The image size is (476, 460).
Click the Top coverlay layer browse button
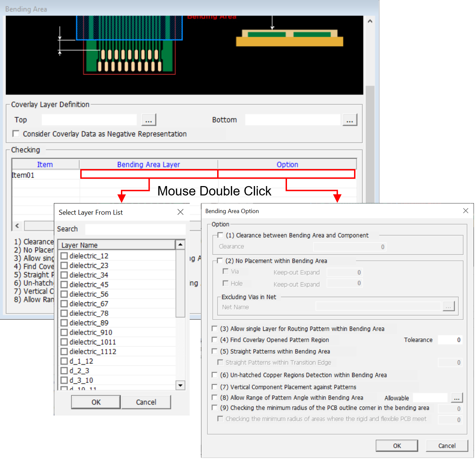point(149,120)
